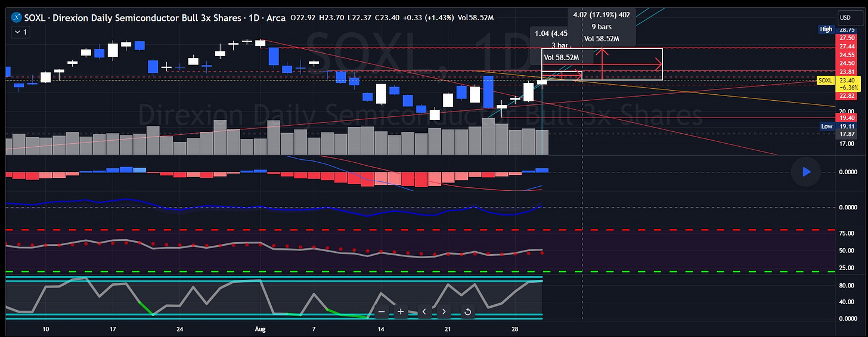The image size is (868, 337).
Task: Click the 27.44 red price label
Action: [846, 46]
